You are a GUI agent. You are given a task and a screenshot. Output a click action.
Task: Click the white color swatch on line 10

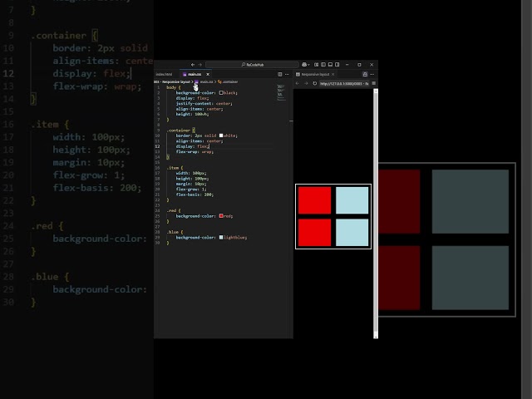(x=221, y=135)
